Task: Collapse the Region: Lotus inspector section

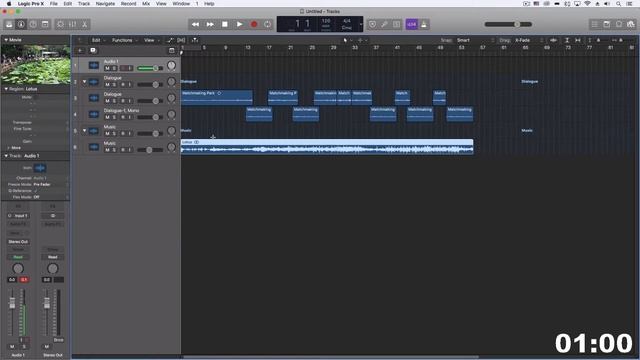Action: coord(6,89)
